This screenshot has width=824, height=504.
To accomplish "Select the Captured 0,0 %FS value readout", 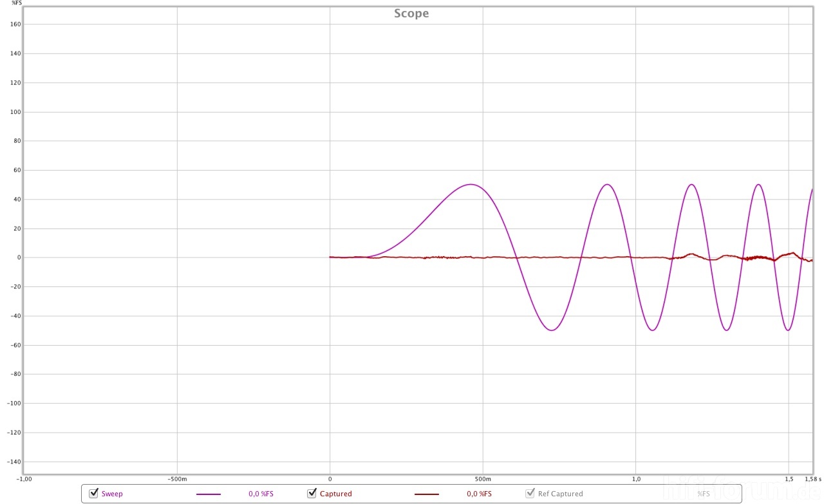I will click(479, 494).
